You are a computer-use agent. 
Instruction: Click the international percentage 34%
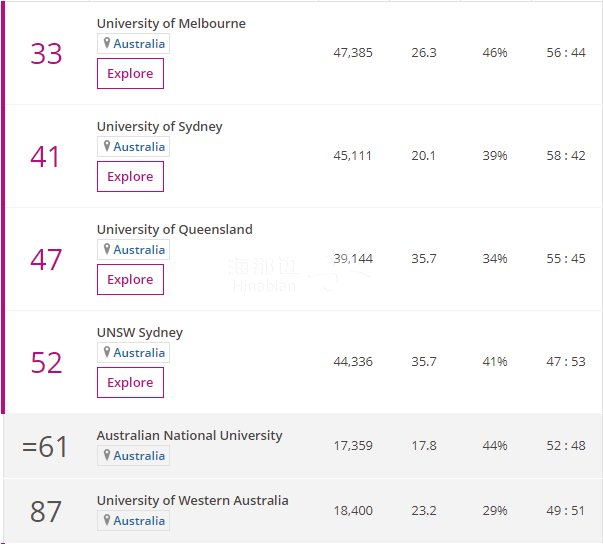pyautogui.click(x=495, y=259)
